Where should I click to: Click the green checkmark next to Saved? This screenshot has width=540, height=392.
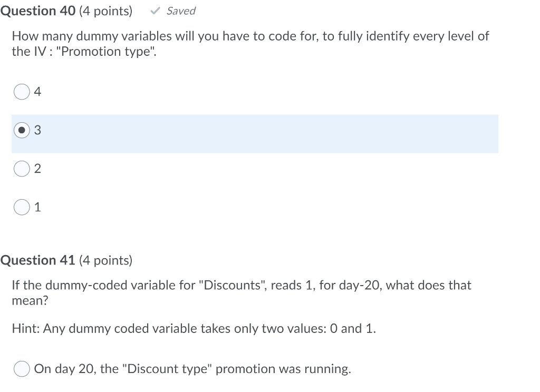(x=154, y=10)
